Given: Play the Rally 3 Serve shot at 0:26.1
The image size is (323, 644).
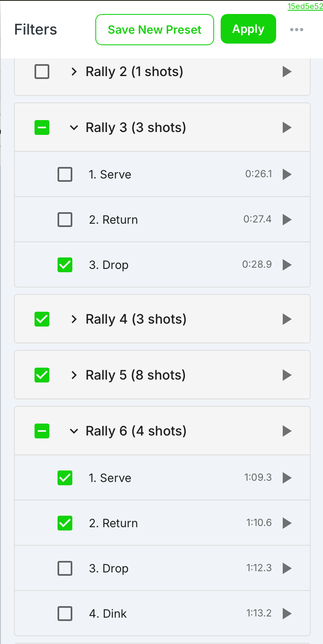Looking at the screenshot, I should 287,174.
